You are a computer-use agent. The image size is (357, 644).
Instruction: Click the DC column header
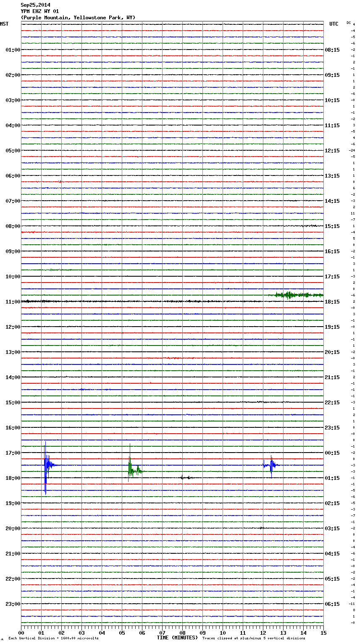pyautogui.click(x=349, y=23)
